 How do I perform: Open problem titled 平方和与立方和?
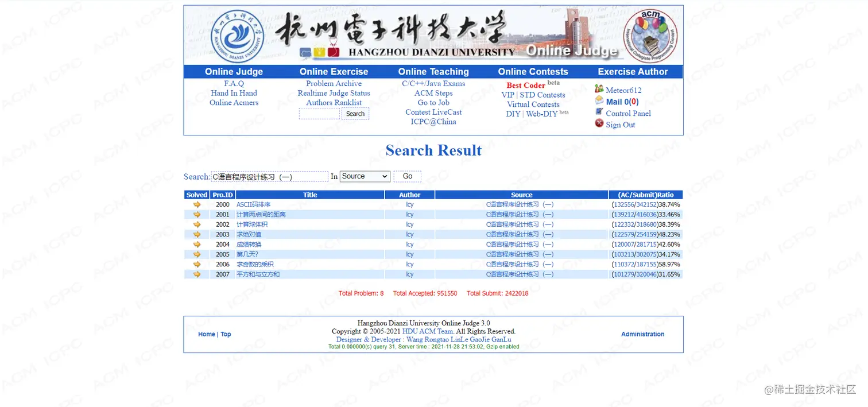click(x=258, y=274)
